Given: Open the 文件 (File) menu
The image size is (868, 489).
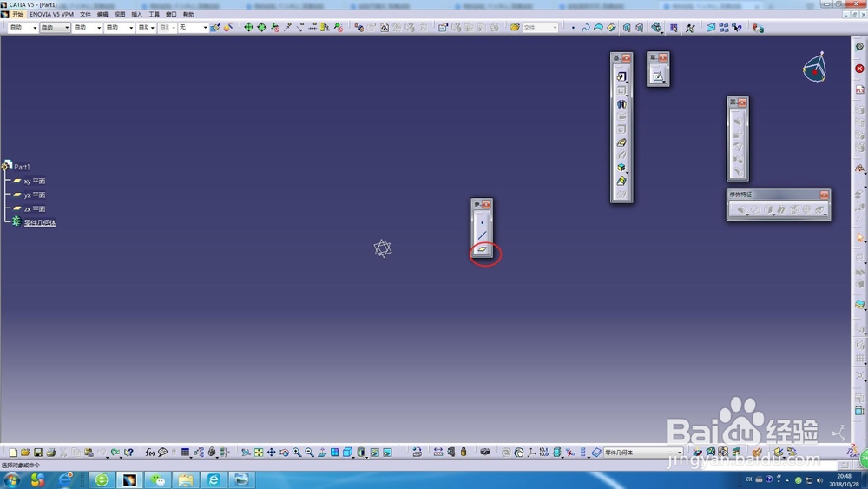Looking at the screenshot, I should [x=85, y=15].
